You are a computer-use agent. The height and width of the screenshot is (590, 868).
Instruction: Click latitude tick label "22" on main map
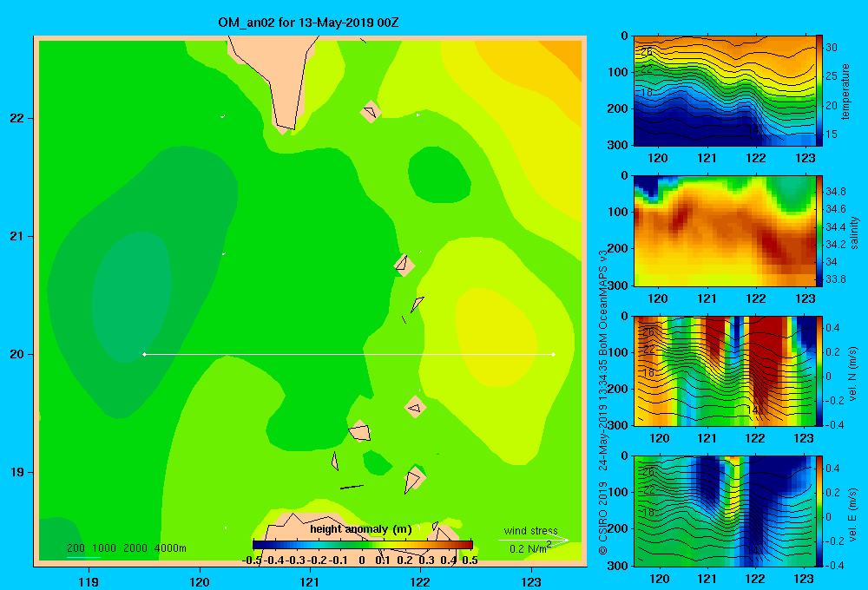pyautogui.click(x=16, y=119)
